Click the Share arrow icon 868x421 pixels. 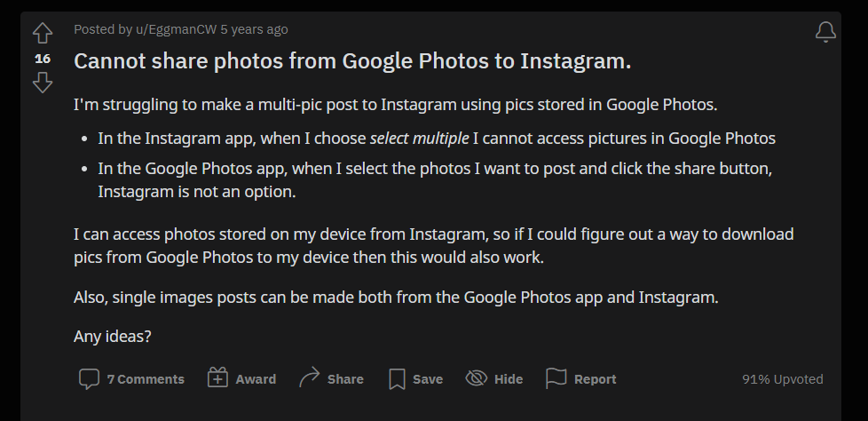click(309, 377)
